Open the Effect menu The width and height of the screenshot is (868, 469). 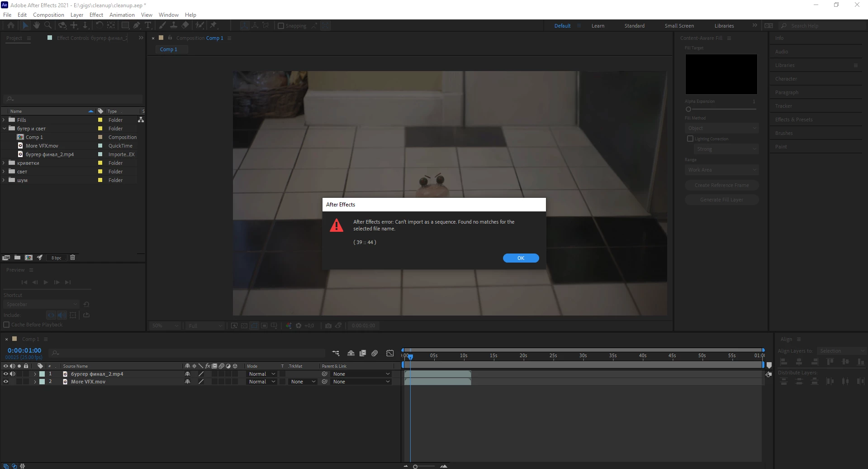[96, 14]
